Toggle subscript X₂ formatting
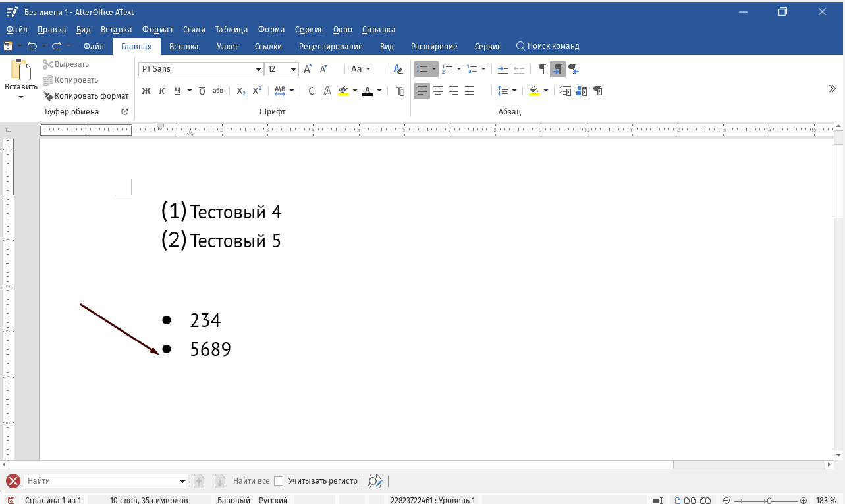The height and width of the screenshot is (504, 845). tap(241, 91)
